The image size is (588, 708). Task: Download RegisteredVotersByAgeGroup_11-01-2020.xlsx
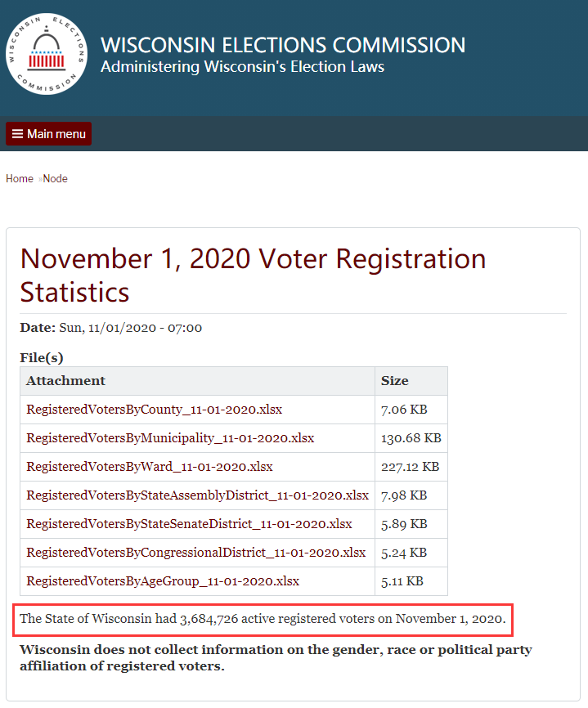163,581
